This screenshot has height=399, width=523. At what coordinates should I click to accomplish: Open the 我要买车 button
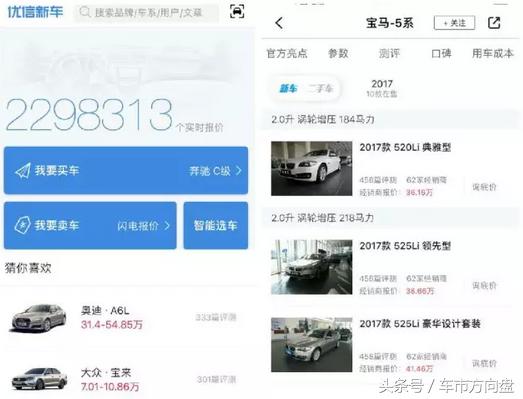pos(126,170)
